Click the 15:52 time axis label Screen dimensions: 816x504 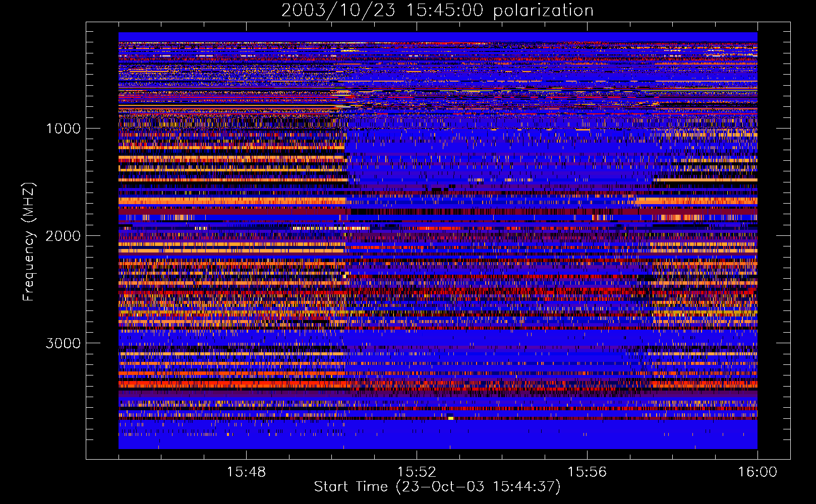tap(417, 472)
